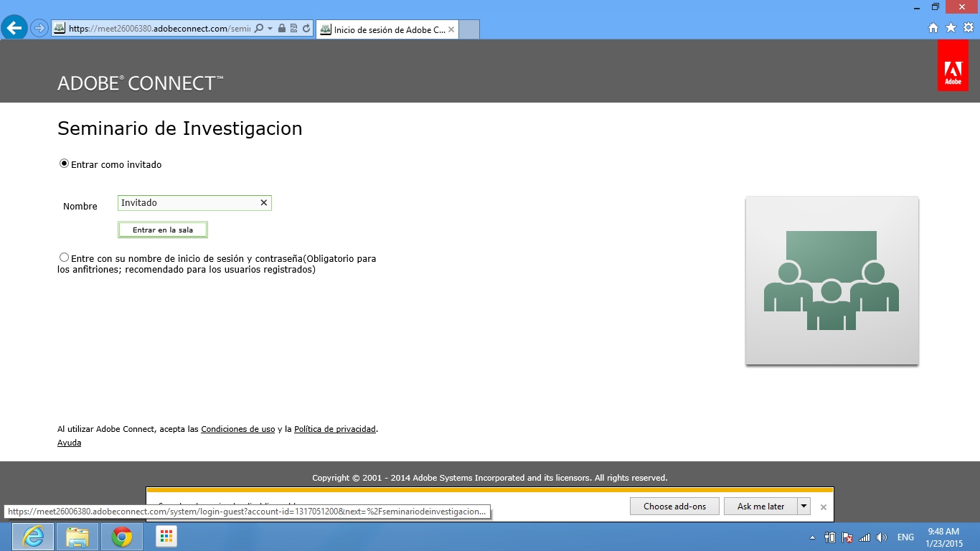
Task: Click the Adobe Connect title in the header
Action: pos(141,83)
